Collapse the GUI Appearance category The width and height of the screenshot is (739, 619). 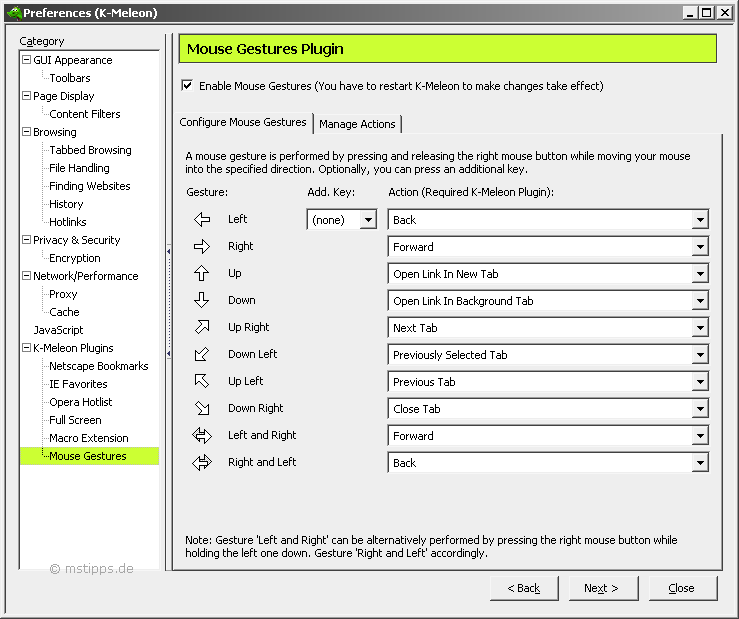pos(26,60)
